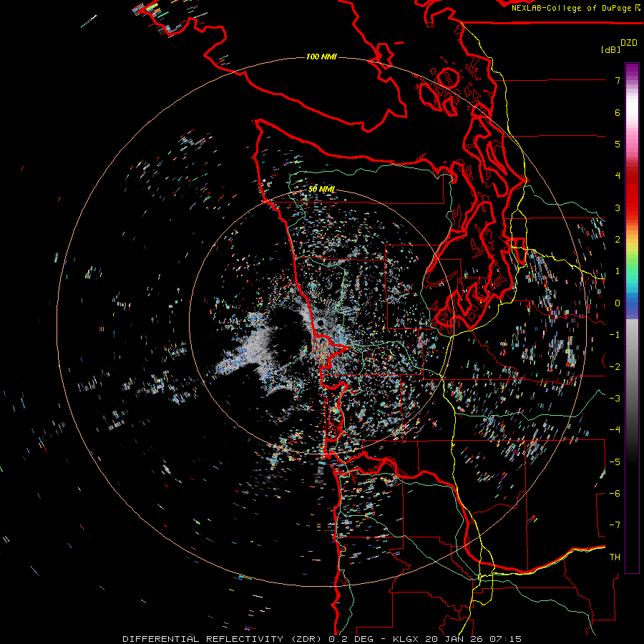Click the 4 value on color scale
Screen dimensions: 644x644
point(618,176)
